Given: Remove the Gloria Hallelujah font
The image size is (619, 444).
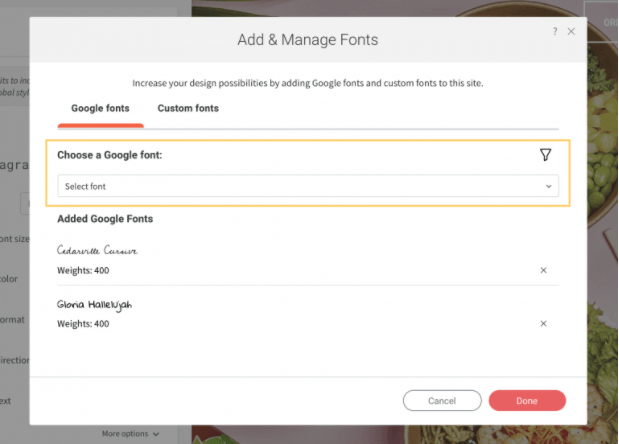Looking at the screenshot, I should point(544,323).
